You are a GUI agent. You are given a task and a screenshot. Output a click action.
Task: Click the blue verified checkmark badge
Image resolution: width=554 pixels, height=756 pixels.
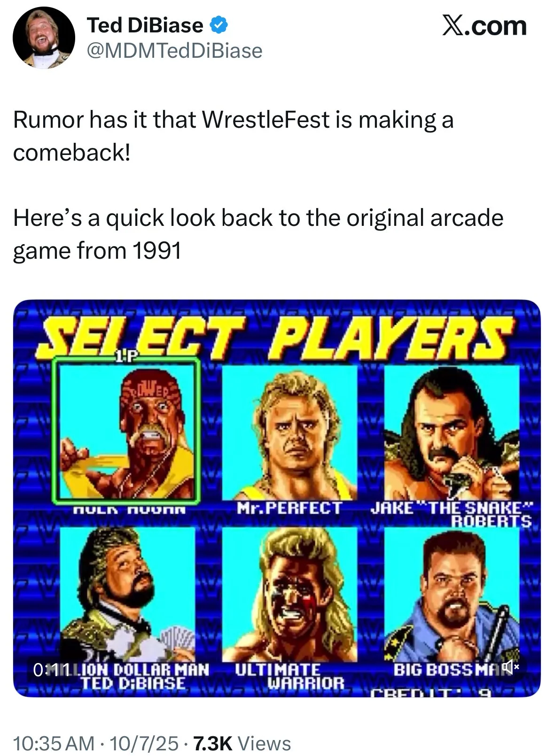pos(219,25)
